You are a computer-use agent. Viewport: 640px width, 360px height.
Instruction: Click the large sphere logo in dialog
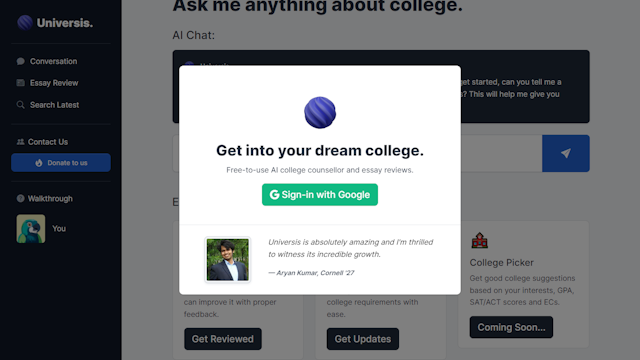(x=320, y=113)
